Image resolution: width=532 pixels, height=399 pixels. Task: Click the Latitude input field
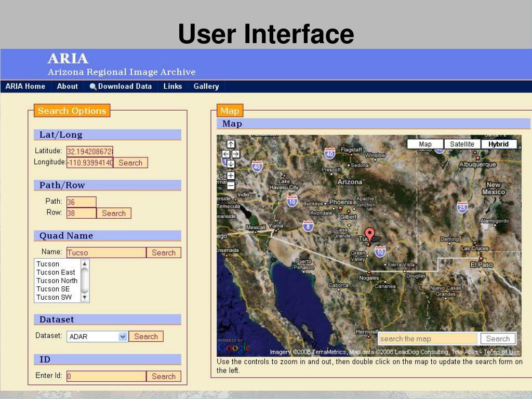coord(90,151)
